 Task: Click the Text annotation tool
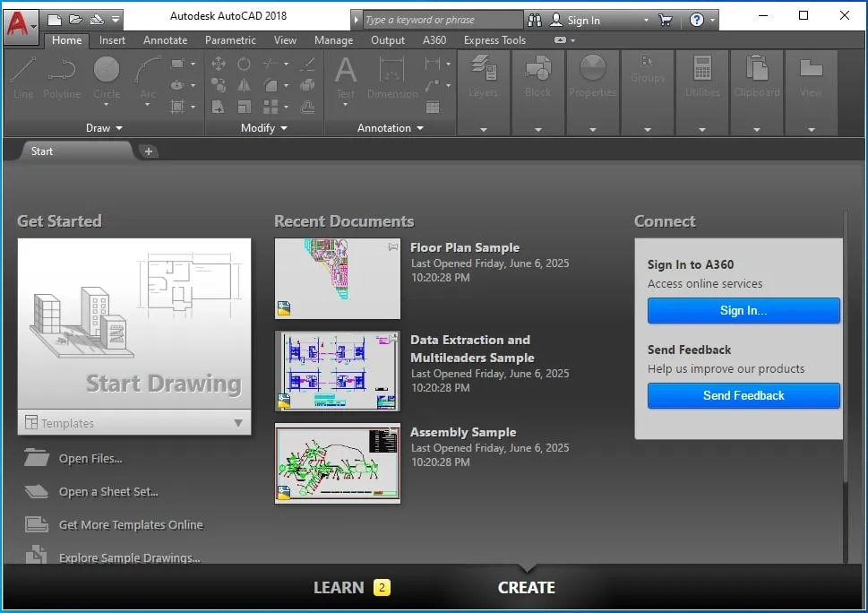click(x=345, y=77)
